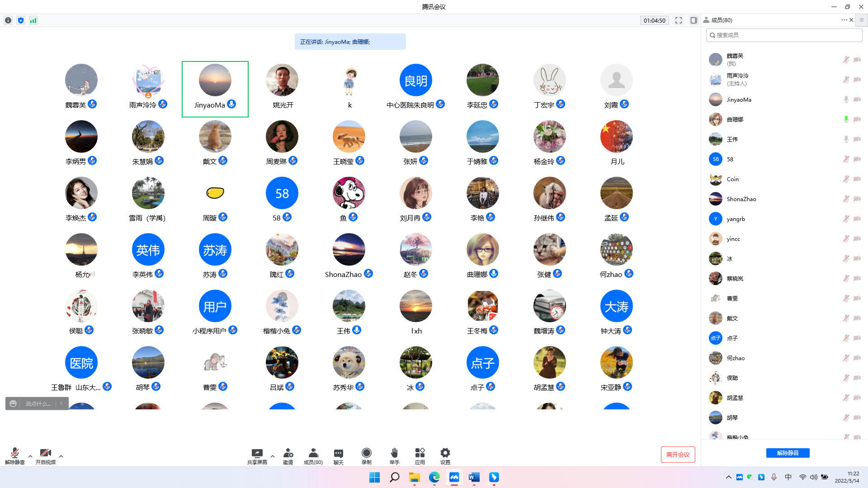Viewport: 868px width, 488px height.
Task: Open the invite participants icon
Action: pos(288,453)
